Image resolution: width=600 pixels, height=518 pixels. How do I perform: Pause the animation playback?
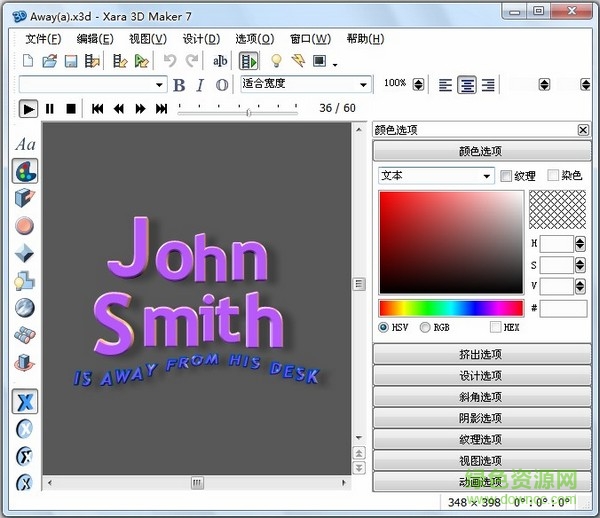coord(50,108)
